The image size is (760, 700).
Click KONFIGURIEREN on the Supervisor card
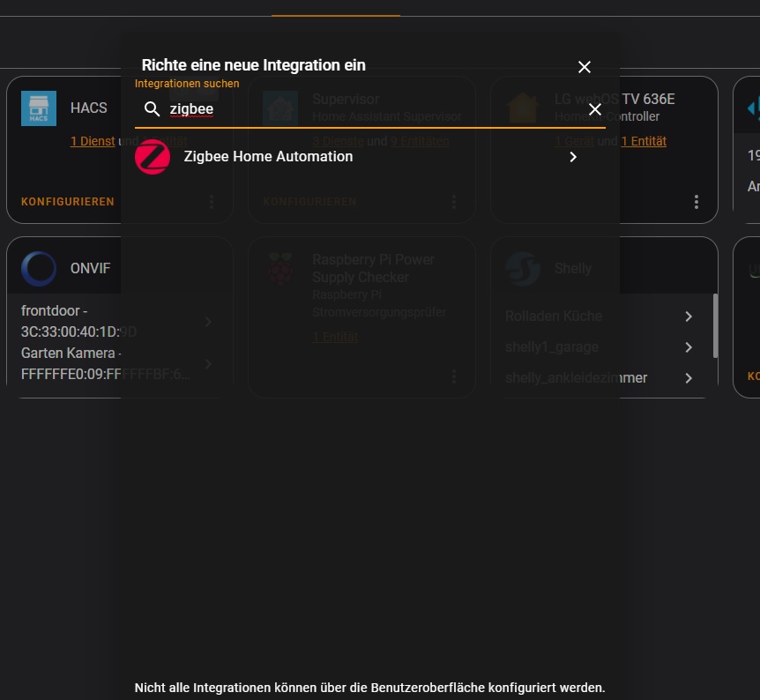click(309, 202)
